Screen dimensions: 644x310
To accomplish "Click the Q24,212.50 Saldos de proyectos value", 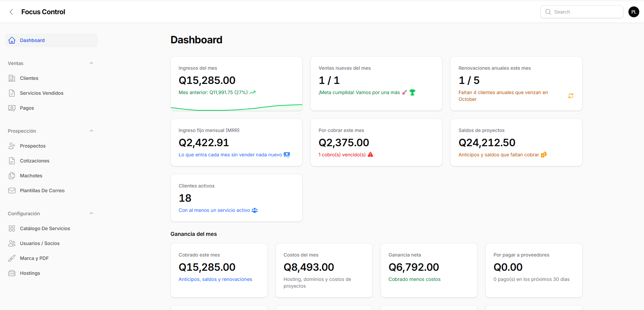I will coord(487,142).
